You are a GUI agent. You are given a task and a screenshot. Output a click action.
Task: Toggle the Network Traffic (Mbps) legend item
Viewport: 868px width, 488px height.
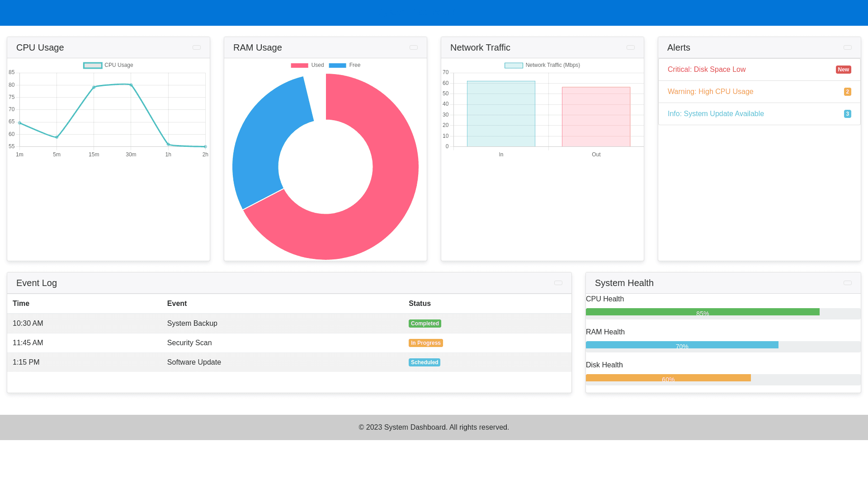point(542,65)
